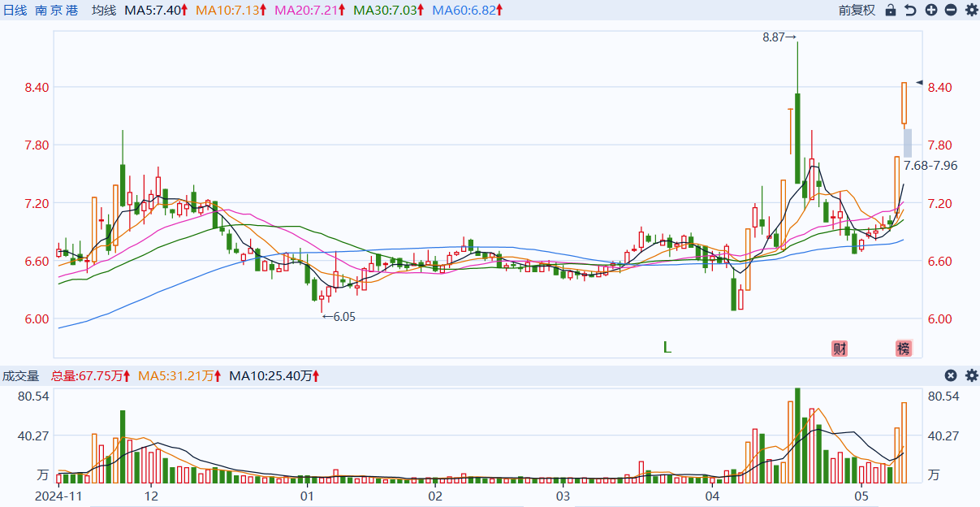Click the volume MA10:25.40万 label
This screenshot has width=980, height=507.
(x=274, y=375)
